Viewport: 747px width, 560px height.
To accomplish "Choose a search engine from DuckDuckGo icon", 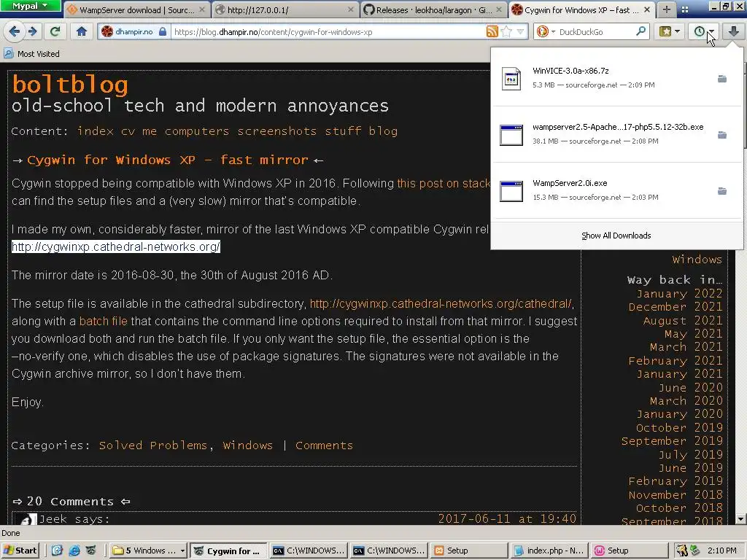I will 546,32.
